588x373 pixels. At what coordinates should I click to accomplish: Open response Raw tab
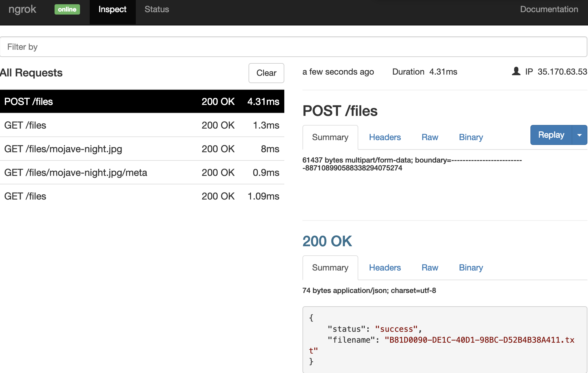coord(429,268)
